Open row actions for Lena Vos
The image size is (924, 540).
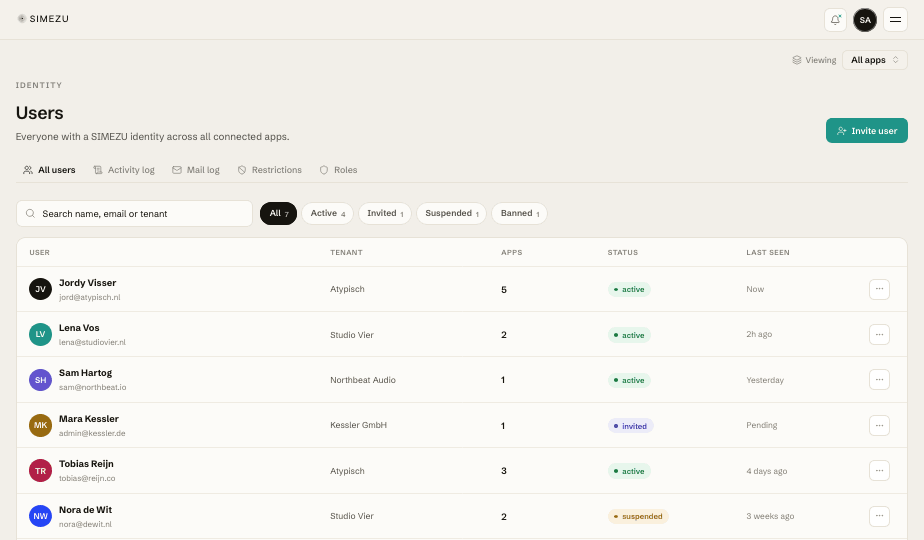pyautogui.click(x=879, y=334)
